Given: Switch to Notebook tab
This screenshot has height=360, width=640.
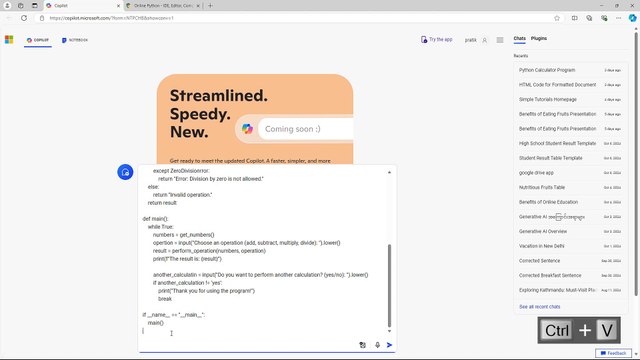Looking at the screenshot, I should click(x=75, y=40).
